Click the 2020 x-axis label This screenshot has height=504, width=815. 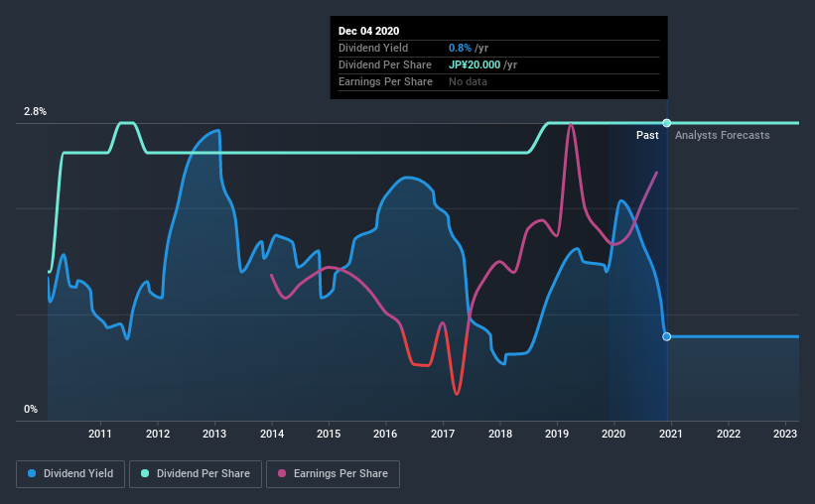tap(613, 434)
